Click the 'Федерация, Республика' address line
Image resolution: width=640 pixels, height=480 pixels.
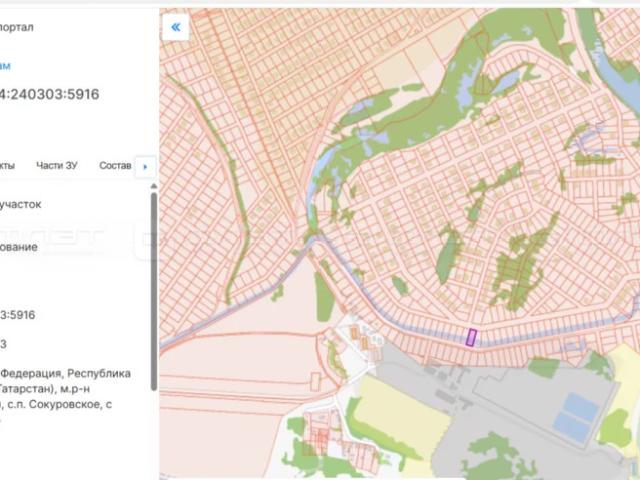pyautogui.click(x=67, y=373)
